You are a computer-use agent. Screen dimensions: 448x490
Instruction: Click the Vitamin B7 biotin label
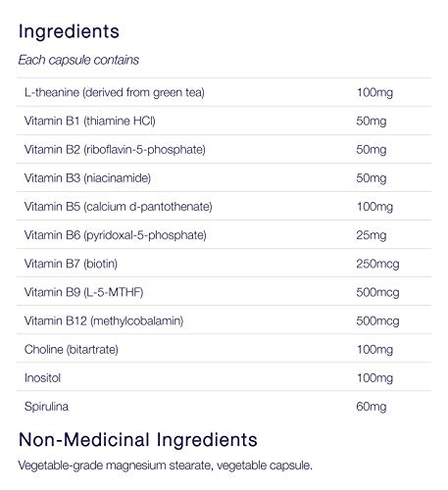(71, 264)
